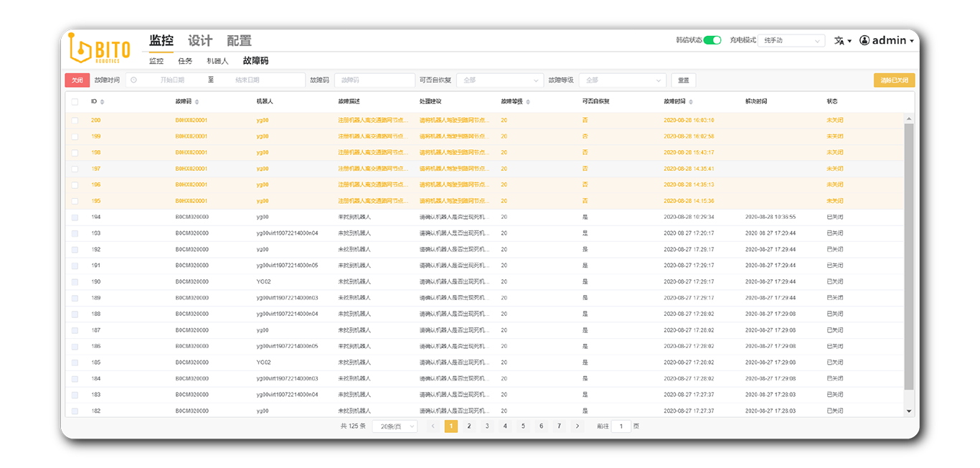Screen dimensions: 980x468
Task: Click the 清除已关闭 button
Action: 894,80
